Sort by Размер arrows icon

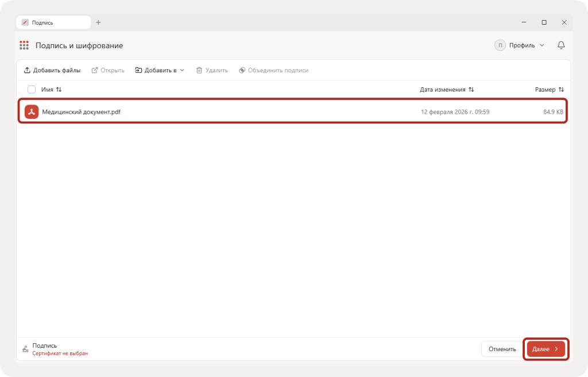561,90
